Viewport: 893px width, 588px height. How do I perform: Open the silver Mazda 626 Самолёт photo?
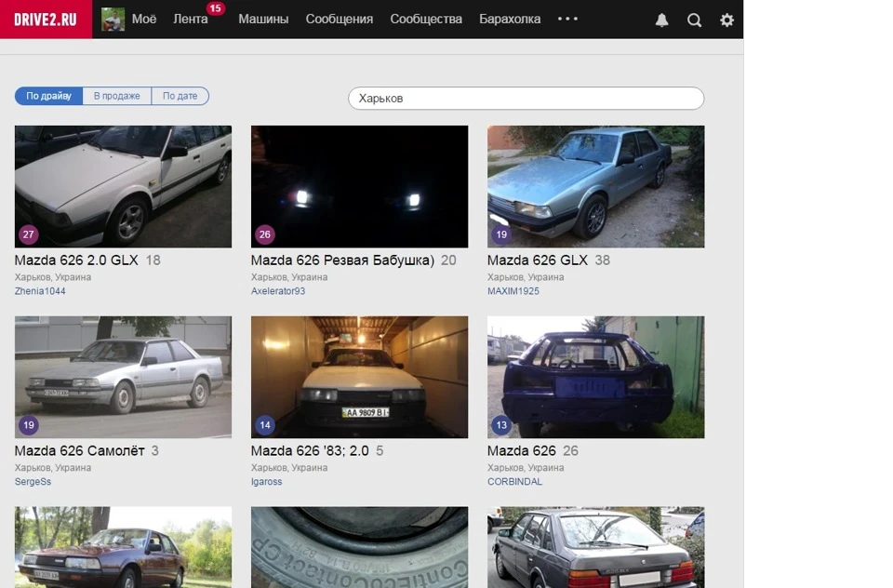click(123, 377)
